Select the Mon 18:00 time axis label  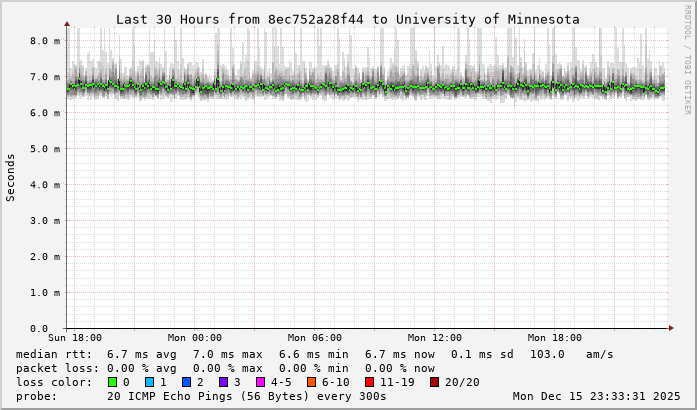pyautogui.click(x=554, y=338)
